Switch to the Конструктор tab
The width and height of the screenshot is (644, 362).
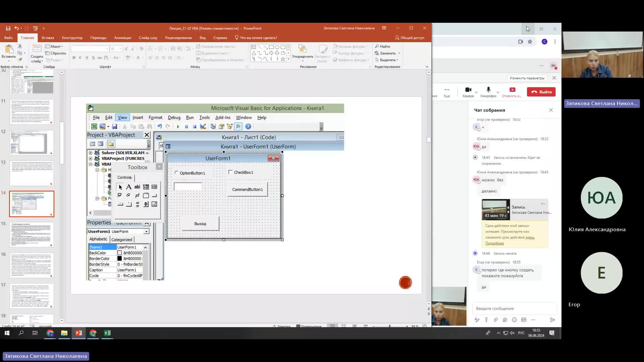click(x=72, y=38)
